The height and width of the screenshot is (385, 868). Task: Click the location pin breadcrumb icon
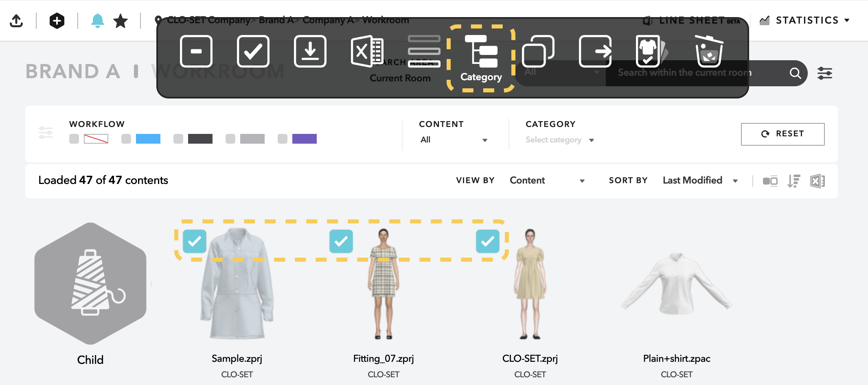158,20
